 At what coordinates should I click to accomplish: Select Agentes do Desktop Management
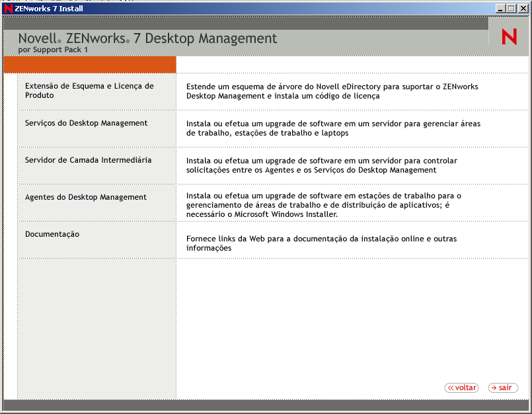[x=85, y=197]
